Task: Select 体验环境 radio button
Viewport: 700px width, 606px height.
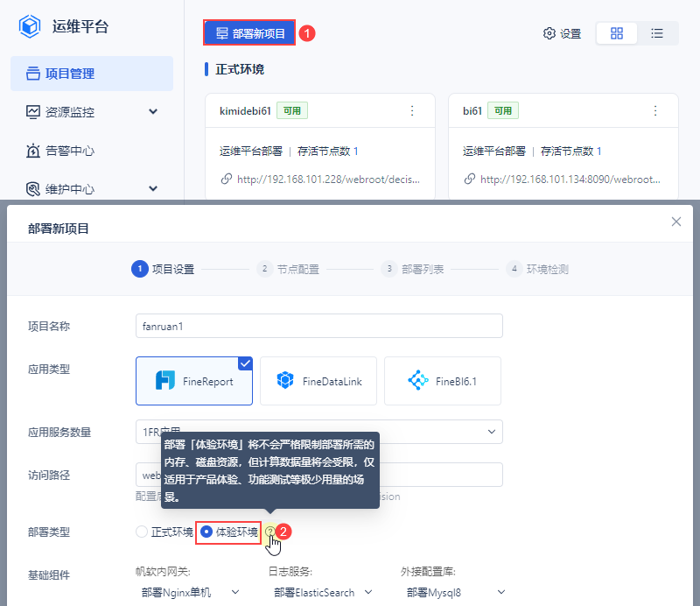Action: (206, 532)
